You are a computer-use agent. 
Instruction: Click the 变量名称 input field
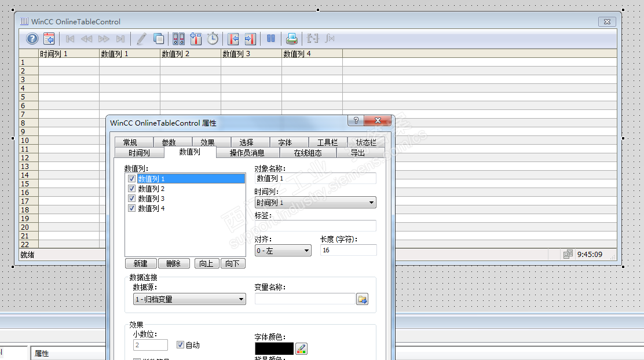tap(305, 299)
